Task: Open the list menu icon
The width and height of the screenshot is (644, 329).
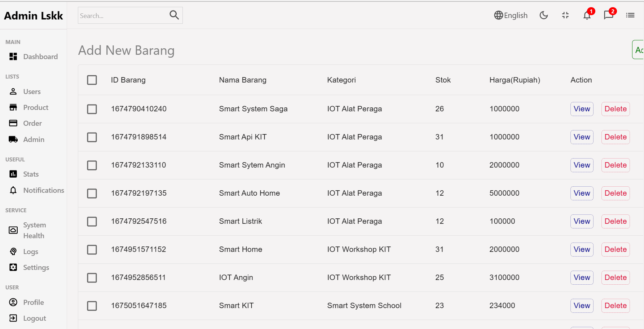Action: (630, 15)
